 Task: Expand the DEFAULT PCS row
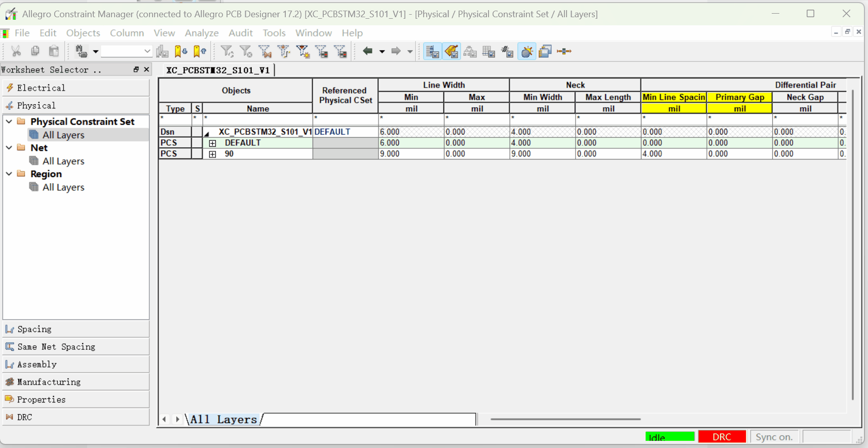tap(213, 143)
